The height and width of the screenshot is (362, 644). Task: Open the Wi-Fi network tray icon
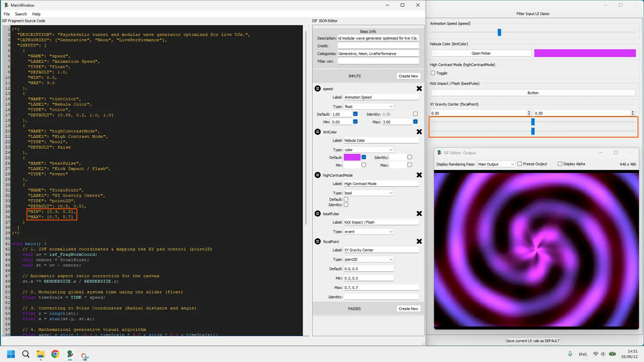click(x=595, y=354)
